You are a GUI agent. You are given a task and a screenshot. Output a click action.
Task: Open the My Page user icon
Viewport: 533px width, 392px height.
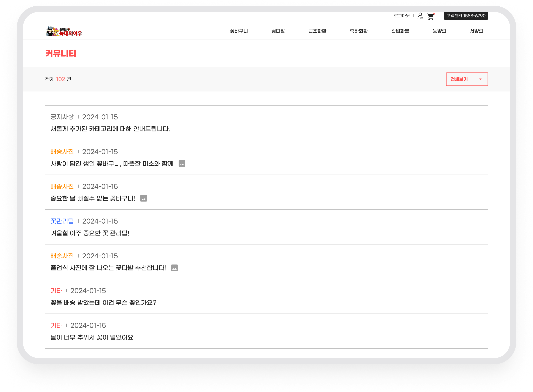tap(420, 16)
